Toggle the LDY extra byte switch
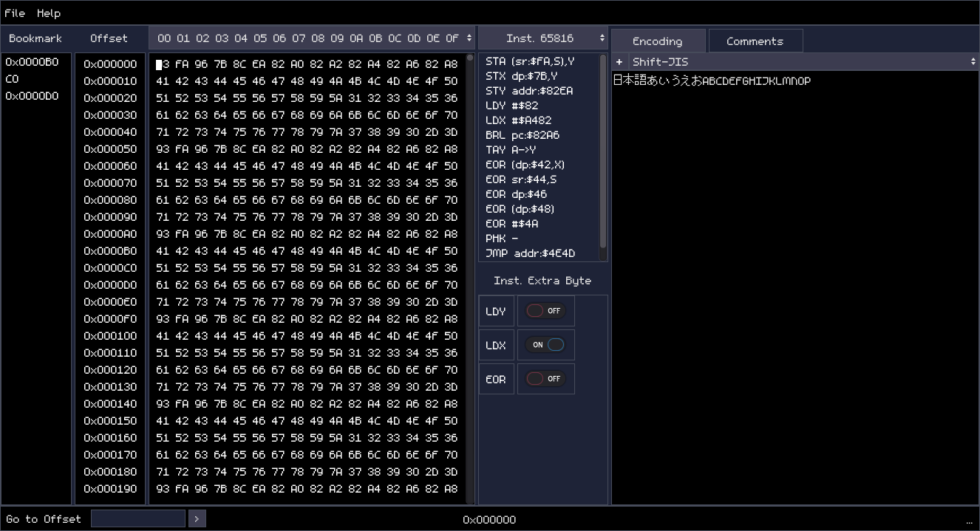The image size is (980, 531). coord(545,311)
